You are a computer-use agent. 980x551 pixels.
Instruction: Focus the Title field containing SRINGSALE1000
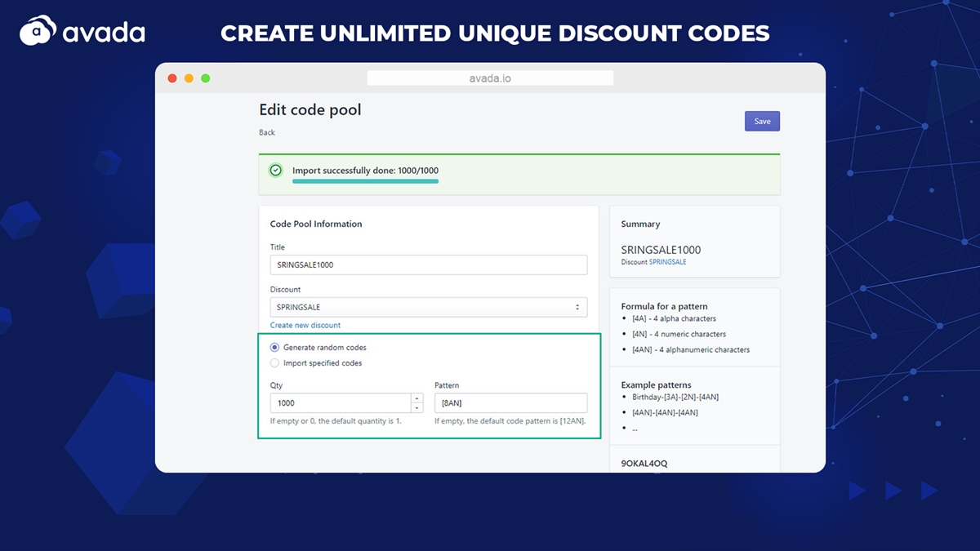click(x=429, y=264)
